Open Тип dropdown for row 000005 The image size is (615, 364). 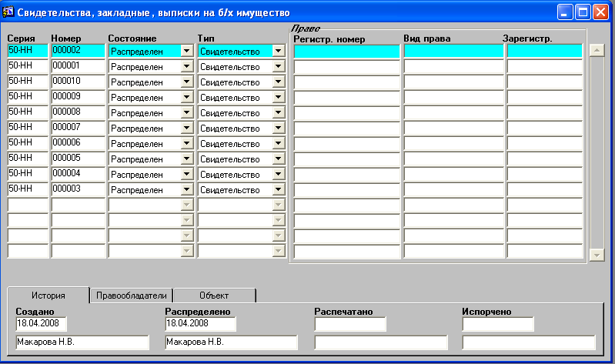click(279, 159)
